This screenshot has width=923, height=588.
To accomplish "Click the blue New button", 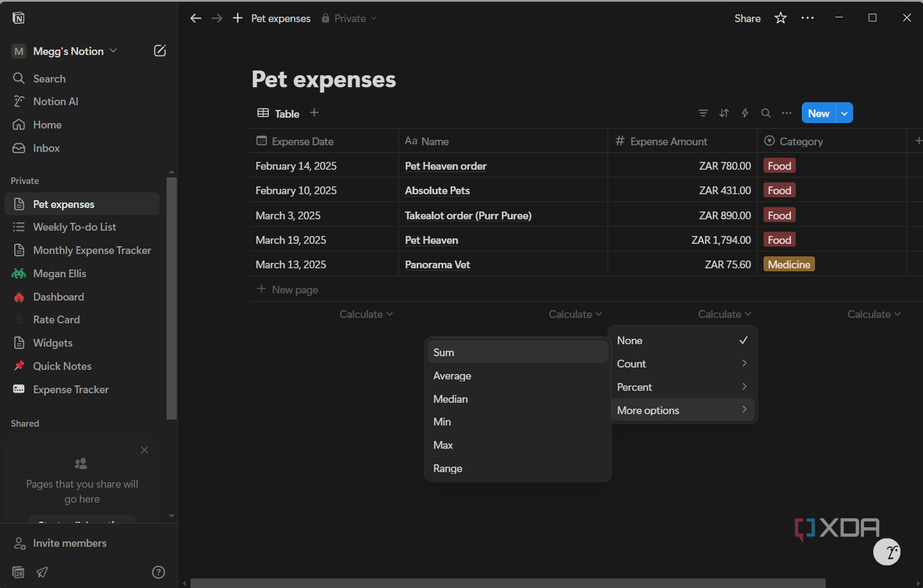I will point(819,113).
